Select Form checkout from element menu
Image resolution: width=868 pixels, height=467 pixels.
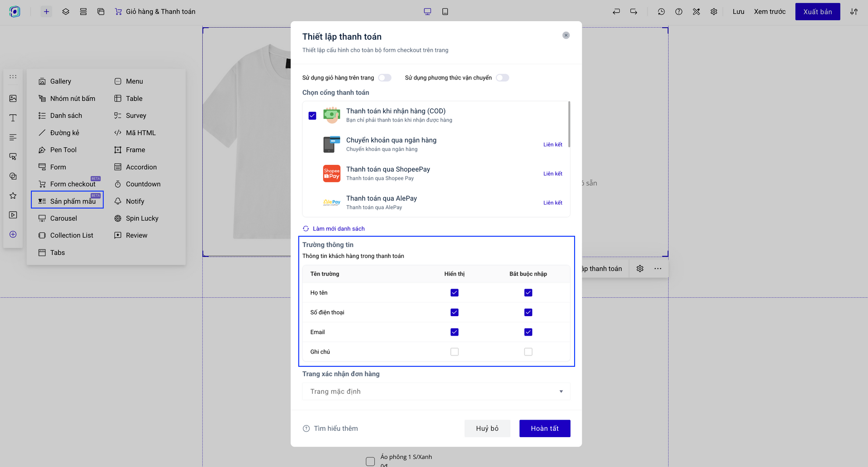pyautogui.click(x=72, y=184)
